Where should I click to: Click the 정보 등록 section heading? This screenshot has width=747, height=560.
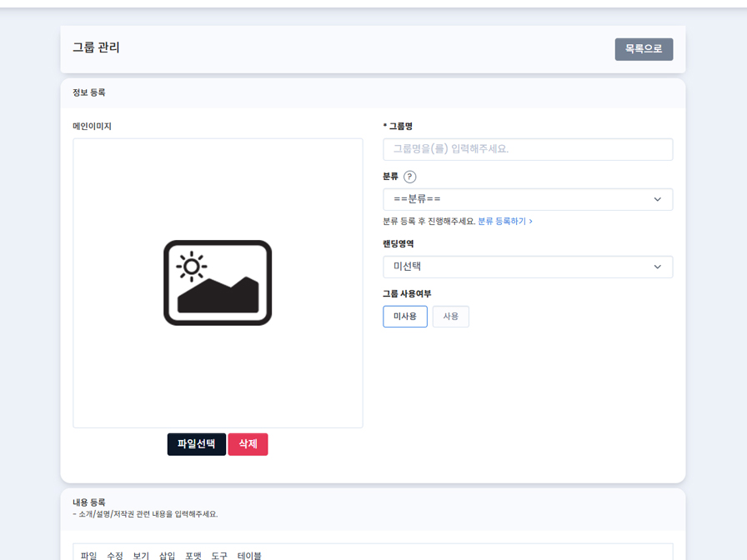[88, 92]
